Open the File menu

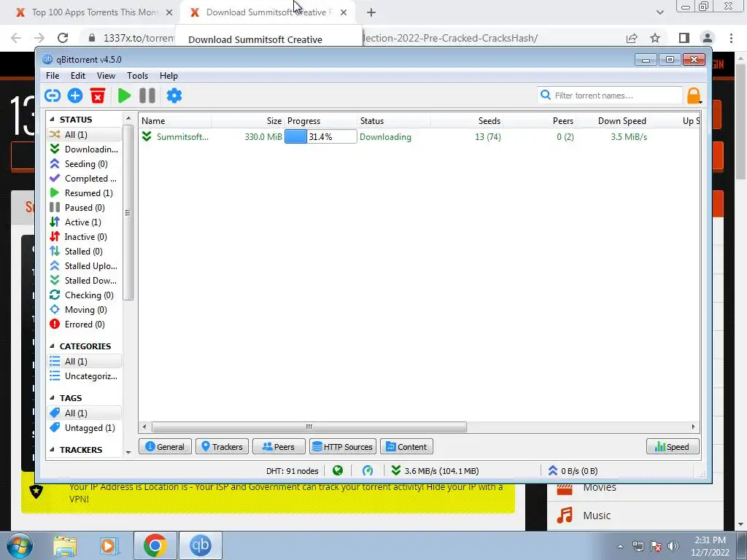53,76
